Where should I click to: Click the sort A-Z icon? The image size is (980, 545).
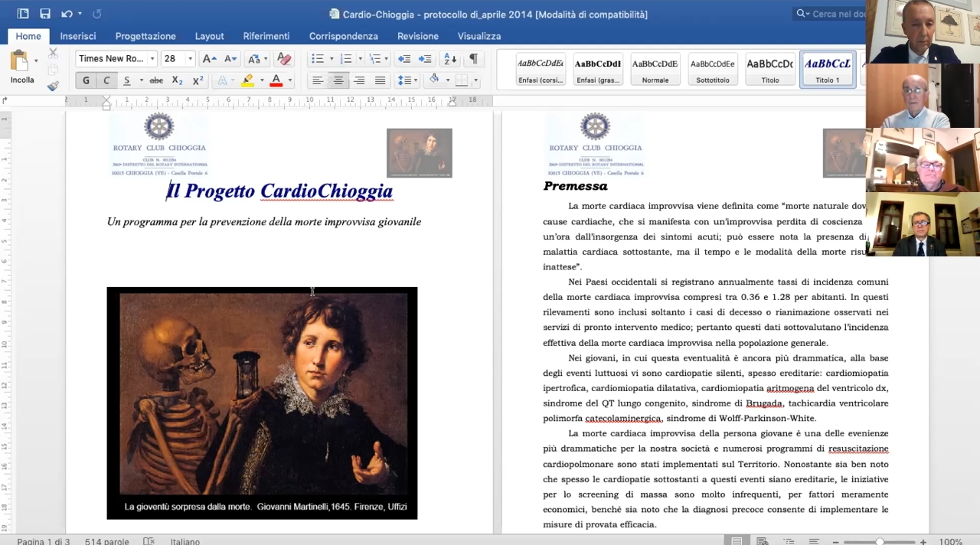(x=449, y=59)
